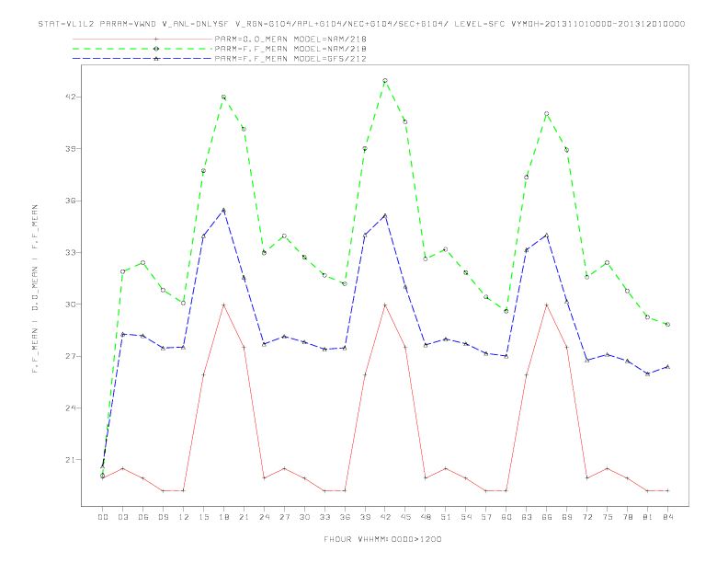
Task: Click x-axis tick label 69
Action: [x=567, y=517]
